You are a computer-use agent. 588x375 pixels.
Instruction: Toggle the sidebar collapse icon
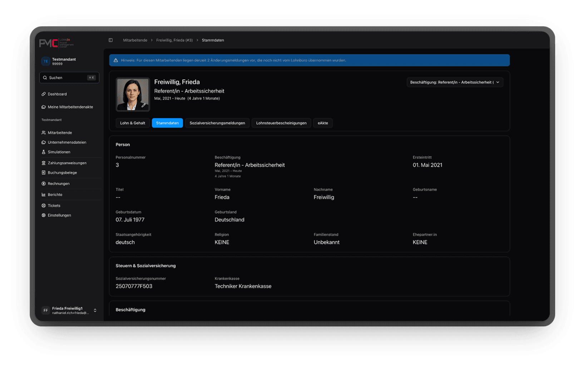pyautogui.click(x=110, y=40)
